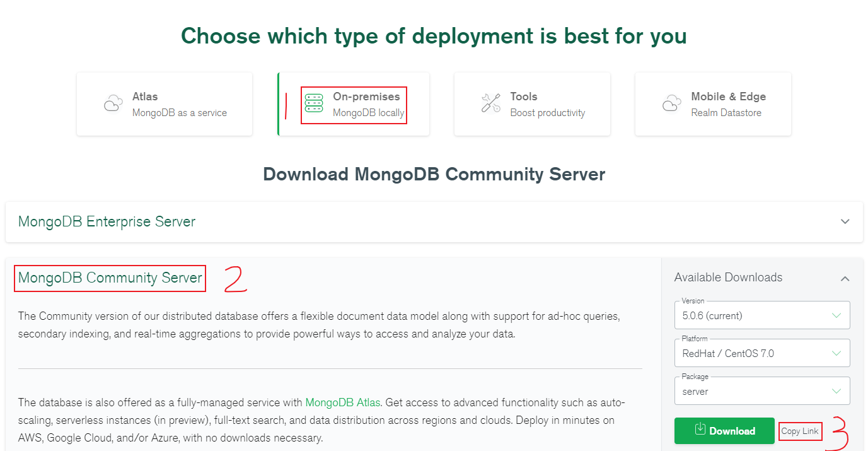Click the 'Choose which type of deployment' headline
This screenshot has width=868, height=451.
(x=434, y=36)
